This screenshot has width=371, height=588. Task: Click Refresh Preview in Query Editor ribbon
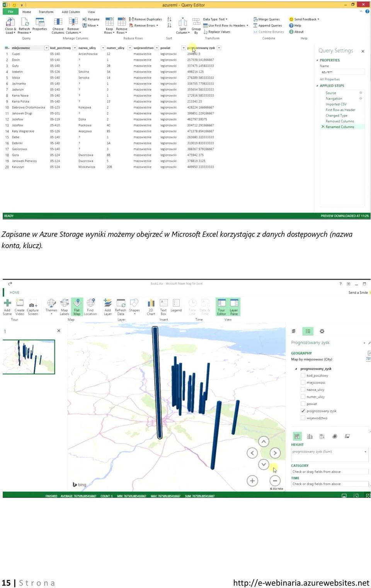24,25
